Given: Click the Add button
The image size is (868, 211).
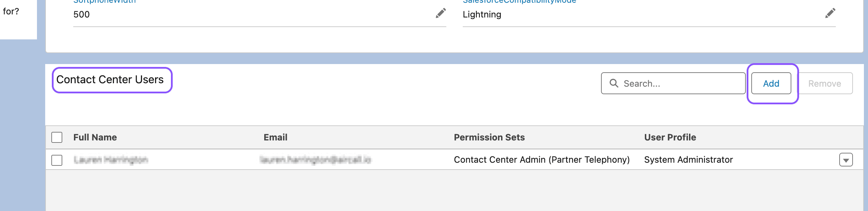Looking at the screenshot, I should pyautogui.click(x=771, y=83).
